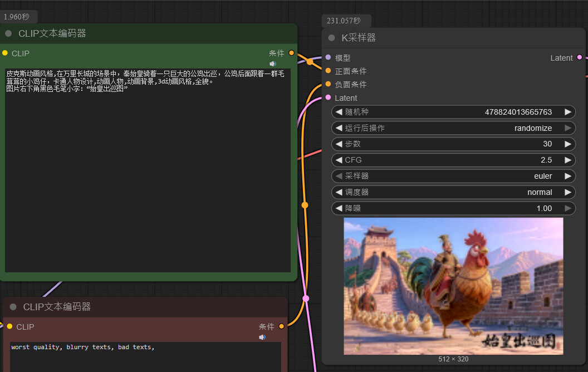588x372 pixels.
Task: Click the pink reroute dot on the Latent wire
Action: pos(306,298)
